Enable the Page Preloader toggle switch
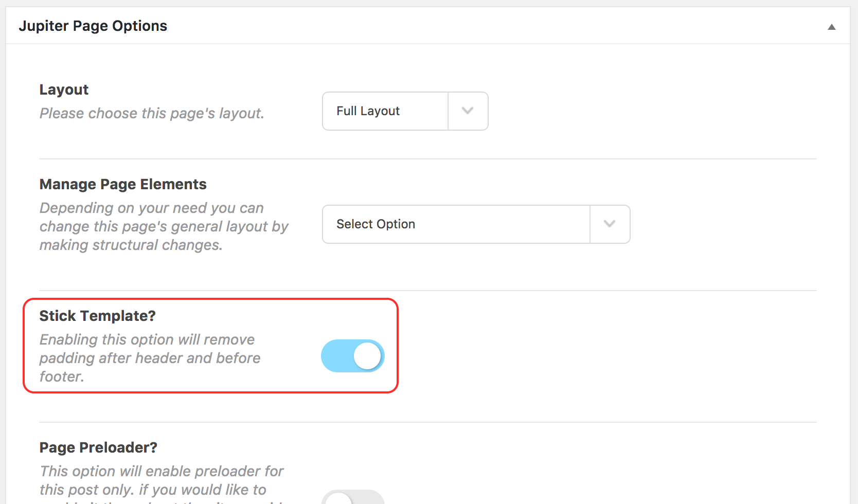The height and width of the screenshot is (504, 858). 353,499
